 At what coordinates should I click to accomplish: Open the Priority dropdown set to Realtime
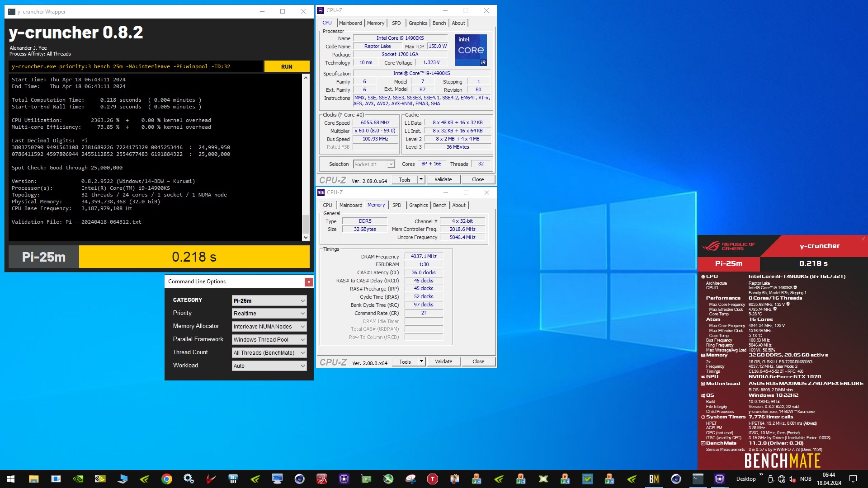point(269,314)
